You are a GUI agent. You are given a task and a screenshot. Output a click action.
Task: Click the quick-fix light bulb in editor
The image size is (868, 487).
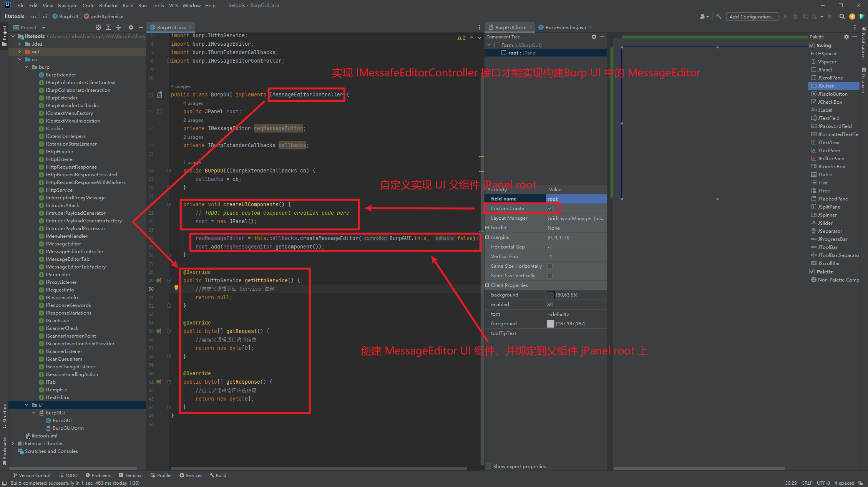pyautogui.click(x=176, y=287)
